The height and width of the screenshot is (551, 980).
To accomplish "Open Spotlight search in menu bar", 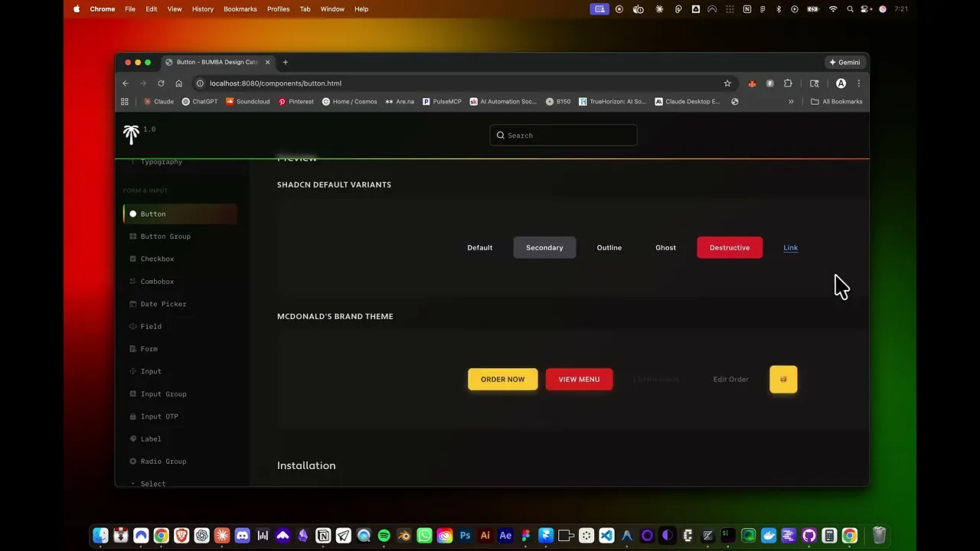I will (850, 9).
